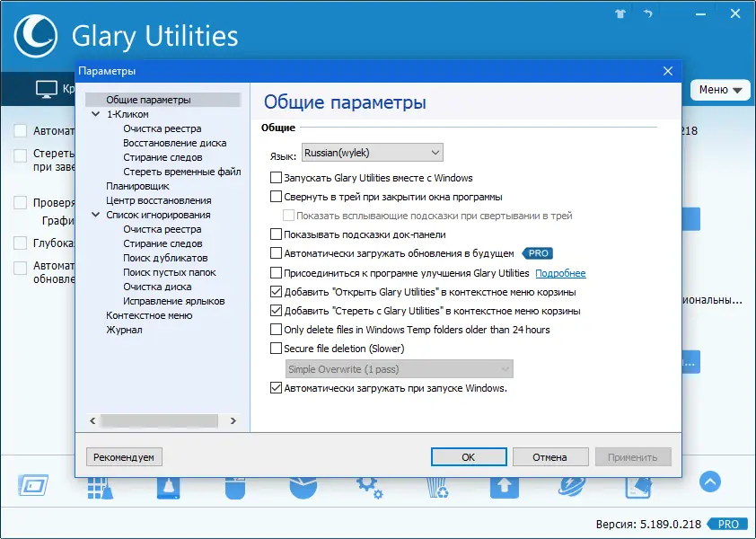Open the upload-arrow software update dock icon

(x=505, y=489)
